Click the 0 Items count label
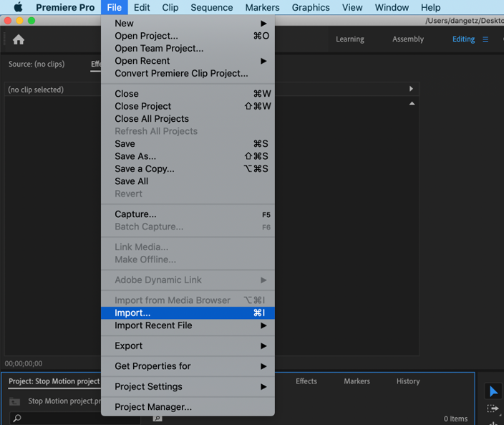Image resolution: width=504 pixels, height=425 pixels. [x=455, y=419]
